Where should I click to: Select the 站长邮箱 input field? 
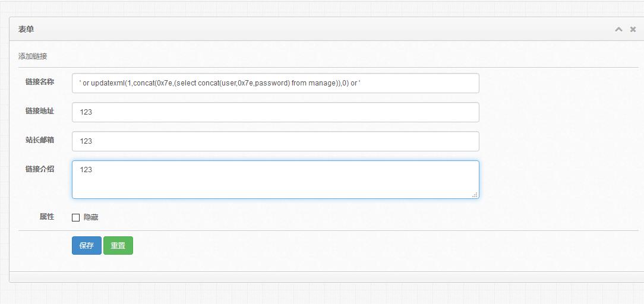tap(276, 141)
